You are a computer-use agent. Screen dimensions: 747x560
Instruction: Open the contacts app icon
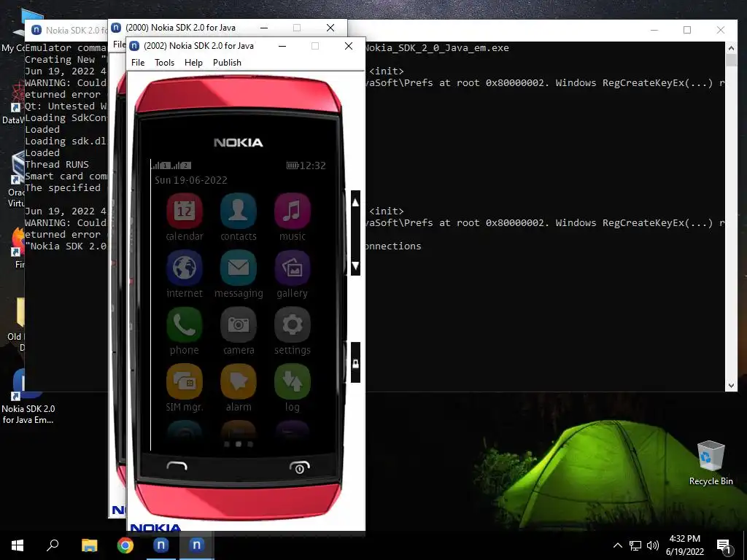[239, 211]
